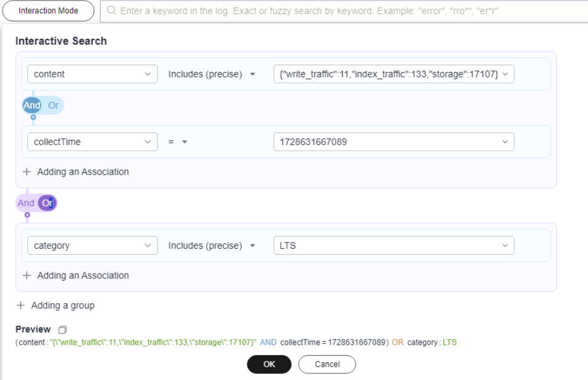Click OK to apply the search
Viewport: 588px width, 380px height.
[269, 364]
